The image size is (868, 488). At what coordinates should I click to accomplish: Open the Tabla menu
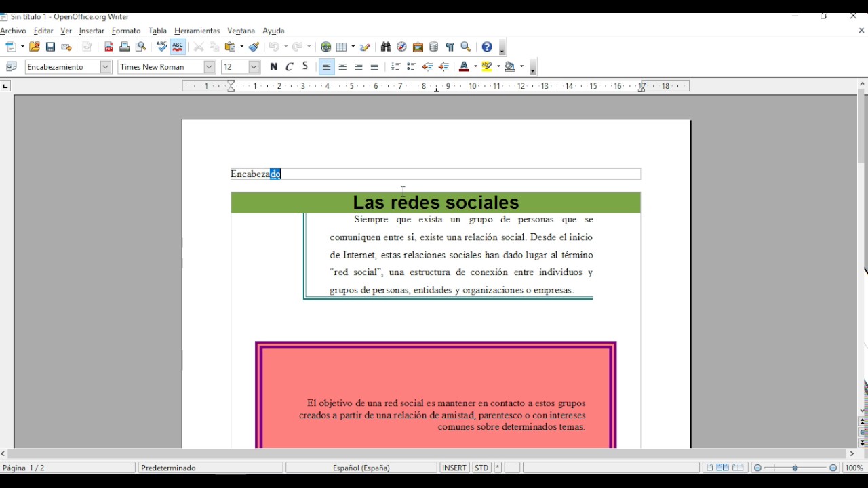(x=157, y=30)
